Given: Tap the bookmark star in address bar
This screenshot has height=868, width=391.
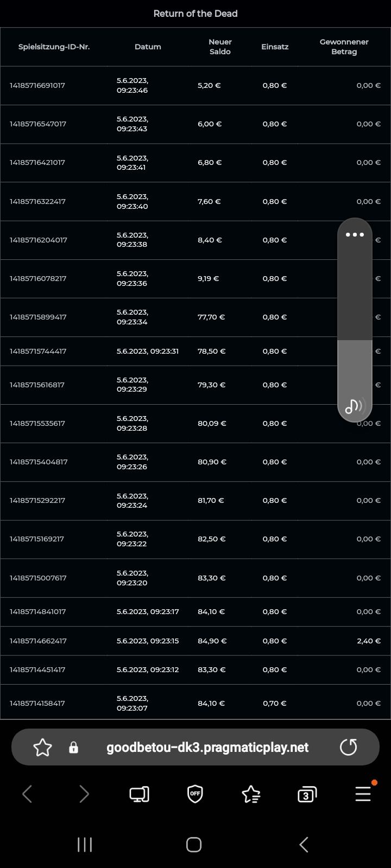Looking at the screenshot, I should click(x=42, y=748).
